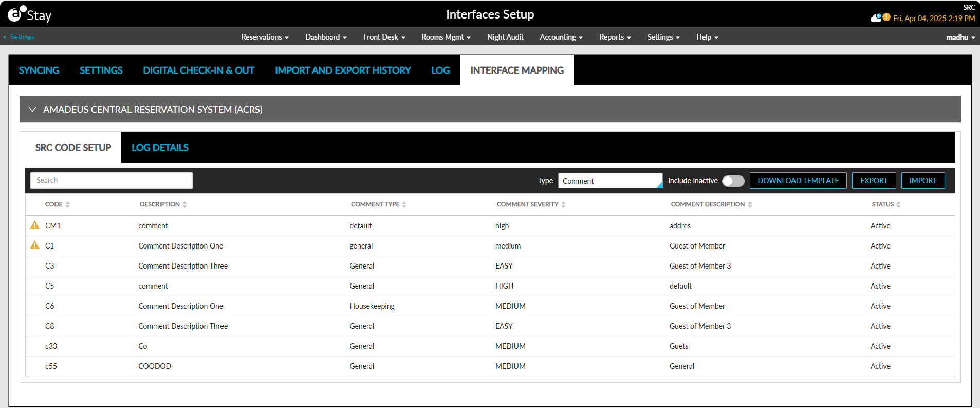Click the c33 code cell

(x=51, y=346)
